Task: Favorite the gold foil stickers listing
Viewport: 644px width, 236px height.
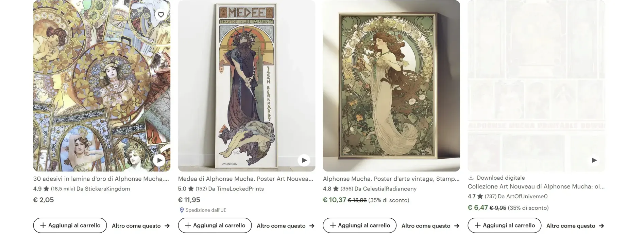Action: (x=161, y=15)
